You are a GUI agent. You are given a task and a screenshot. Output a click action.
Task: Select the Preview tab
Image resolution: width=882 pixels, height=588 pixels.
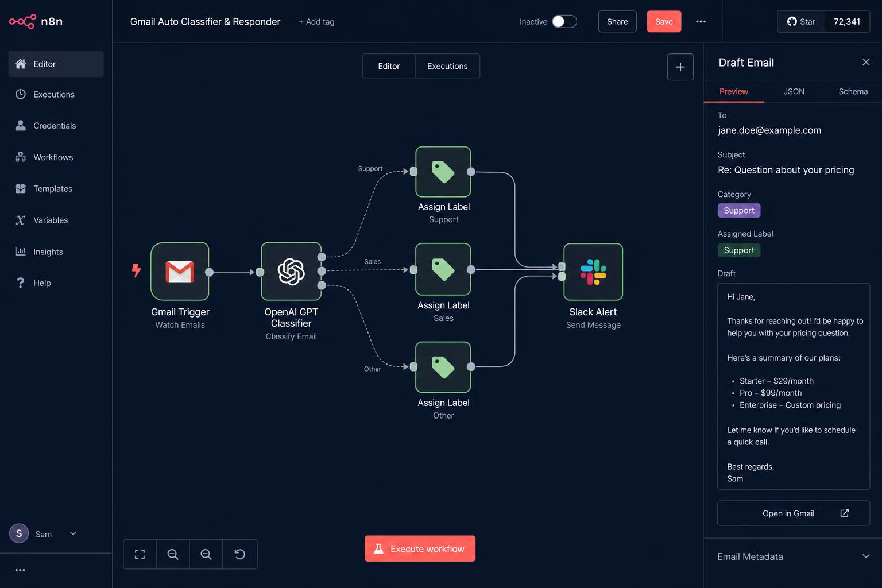coord(734,91)
